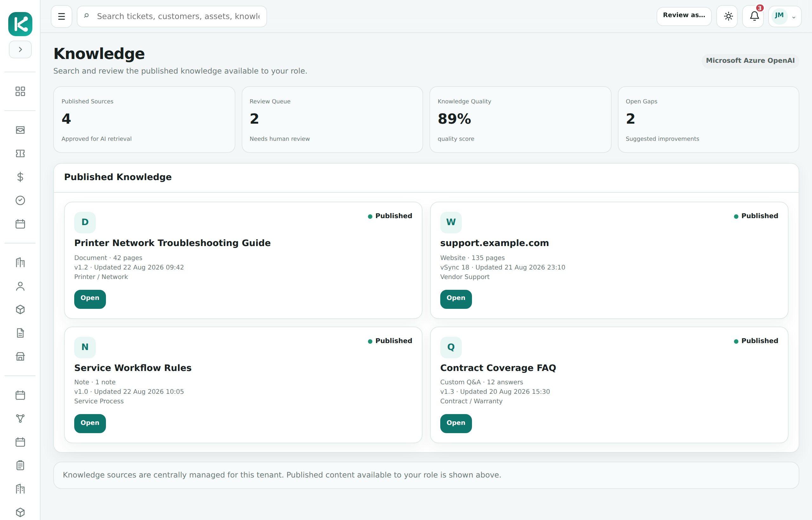The width and height of the screenshot is (812, 520).
Task: Open the storefront icon in sidebar
Action: coord(20,356)
